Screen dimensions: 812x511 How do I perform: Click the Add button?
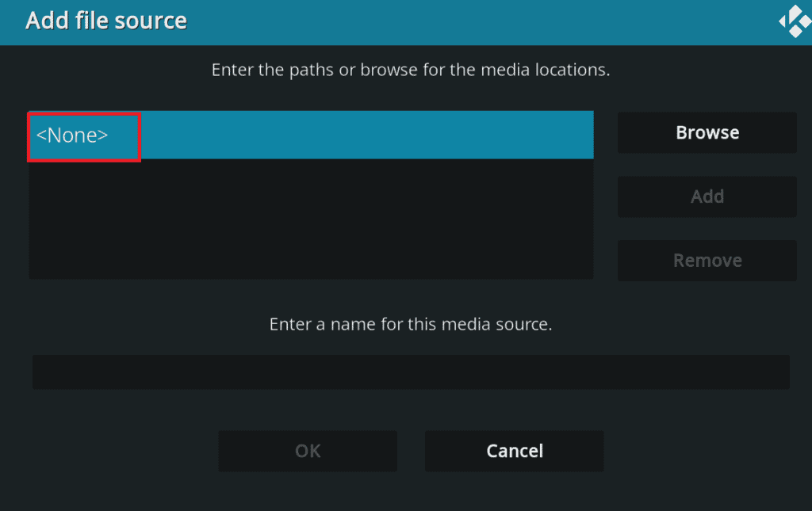click(x=707, y=196)
